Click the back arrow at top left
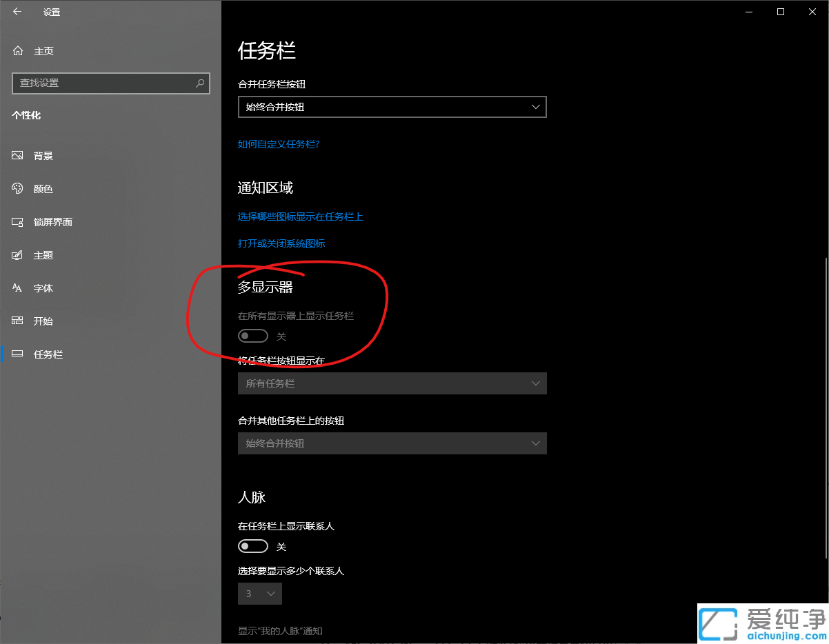The image size is (829, 644). click(17, 12)
